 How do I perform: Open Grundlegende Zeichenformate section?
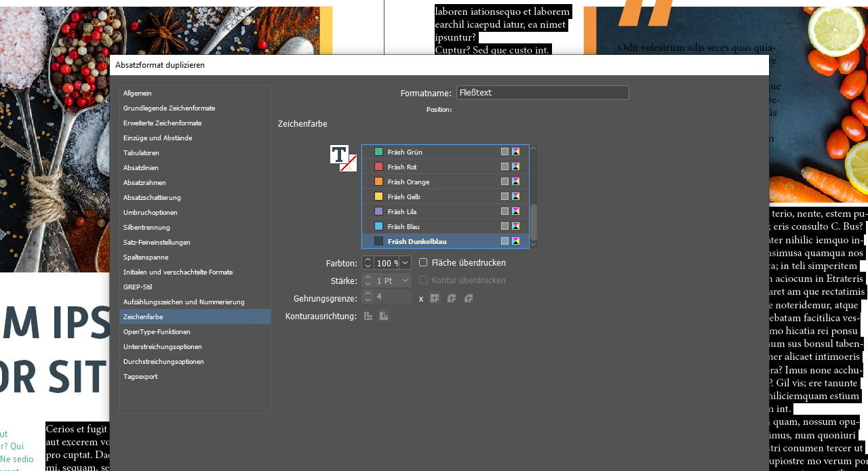(x=169, y=108)
